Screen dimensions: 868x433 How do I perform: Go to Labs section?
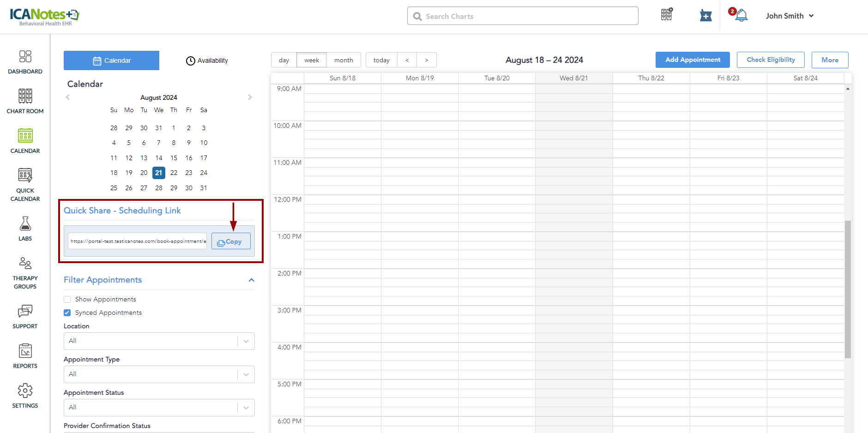coord(25,229)
